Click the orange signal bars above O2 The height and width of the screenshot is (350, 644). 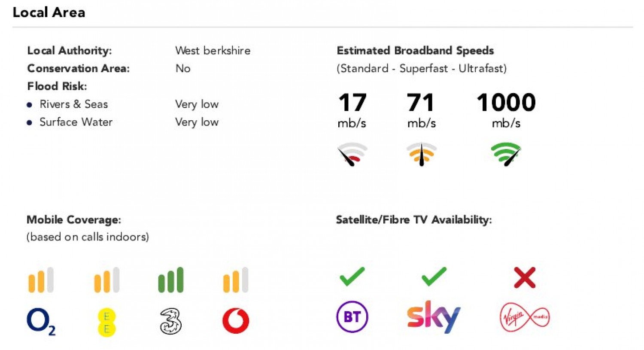pyautogui.click(x=41, y=280)
